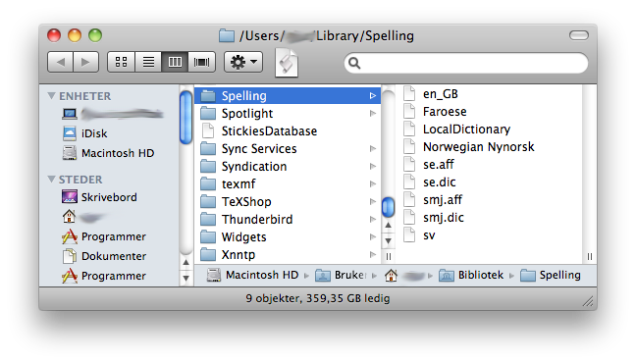636x364 pixels.
Task: Select the texmf folder
Action: point(288,184)
